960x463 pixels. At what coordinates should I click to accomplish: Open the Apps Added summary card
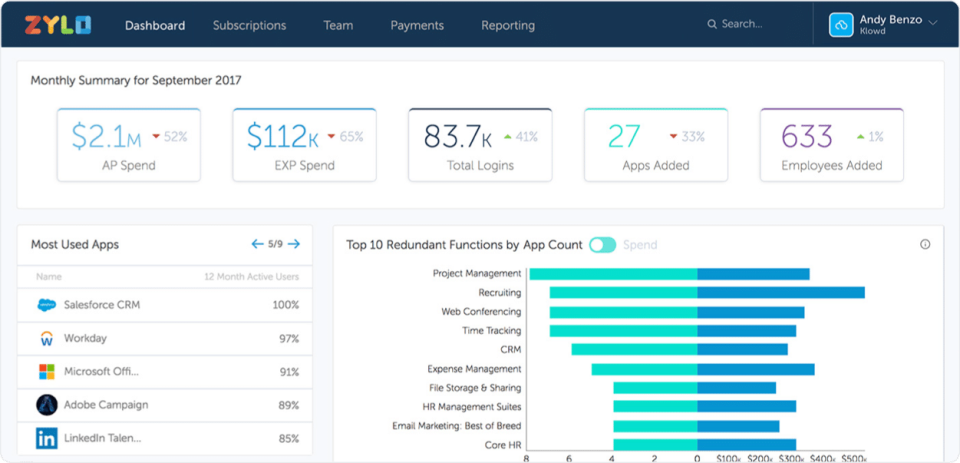click(656, 145)
